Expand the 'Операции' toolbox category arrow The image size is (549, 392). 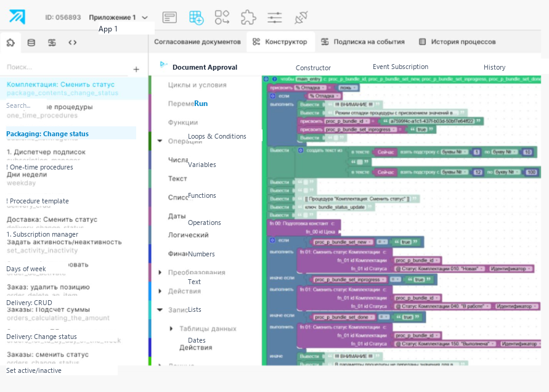(x=160, y=141)
